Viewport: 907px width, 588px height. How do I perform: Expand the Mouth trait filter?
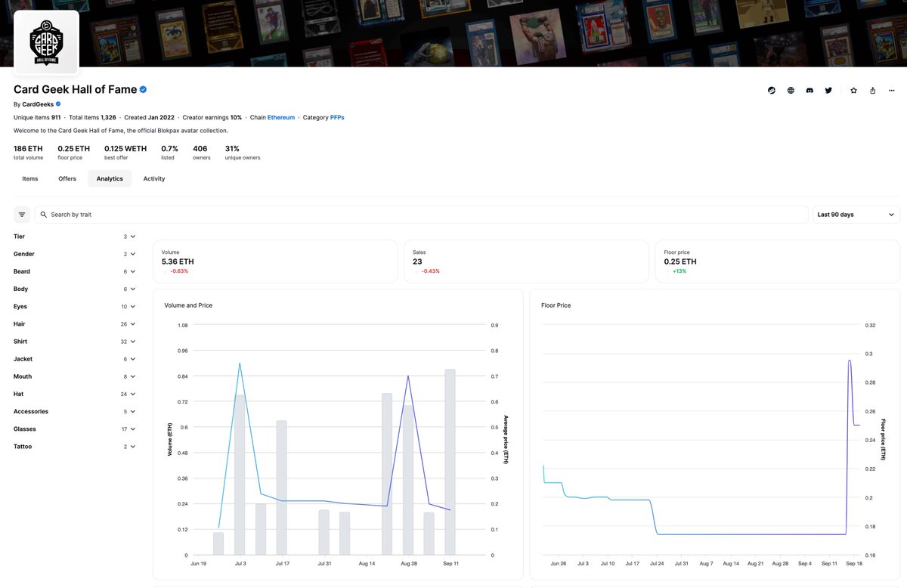click(x=75, y=376)
